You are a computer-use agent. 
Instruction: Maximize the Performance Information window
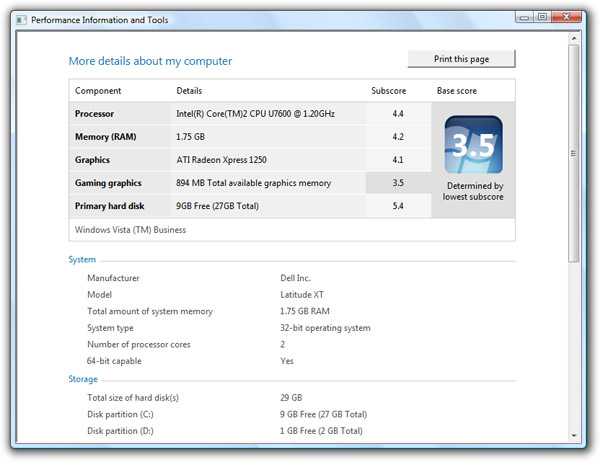(542, 17)
